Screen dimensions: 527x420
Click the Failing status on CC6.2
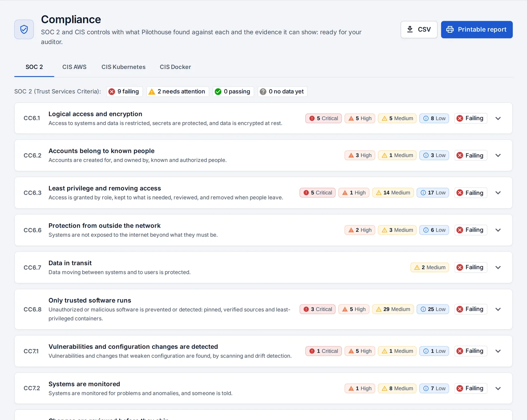point(471,155)
